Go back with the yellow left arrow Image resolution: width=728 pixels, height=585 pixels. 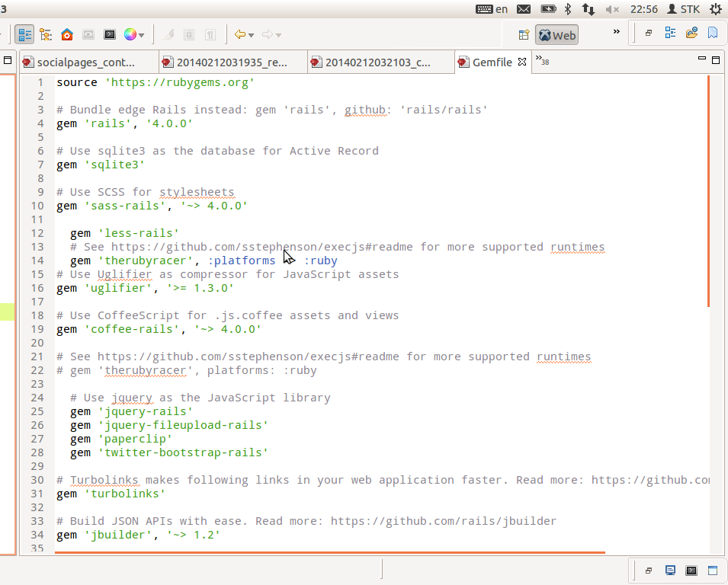coord(239,34)
